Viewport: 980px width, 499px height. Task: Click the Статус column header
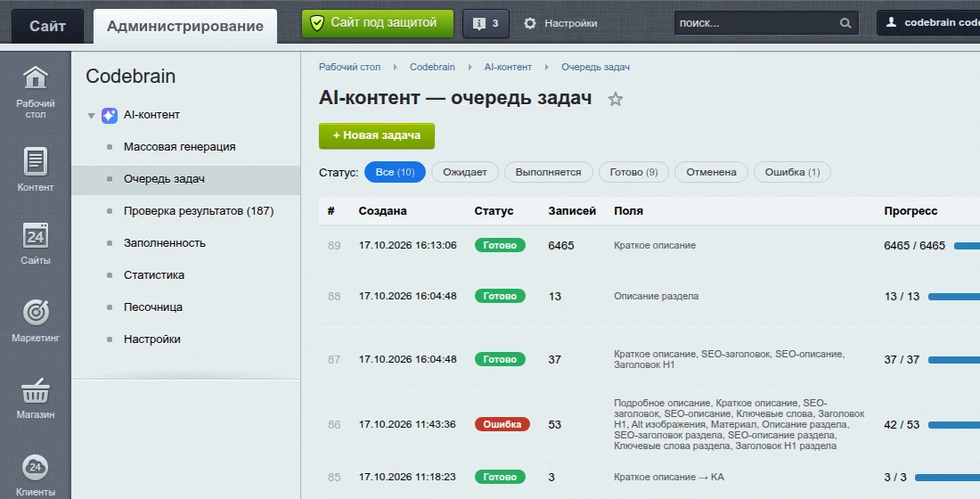pyautogui.click(x=494, y=210)
